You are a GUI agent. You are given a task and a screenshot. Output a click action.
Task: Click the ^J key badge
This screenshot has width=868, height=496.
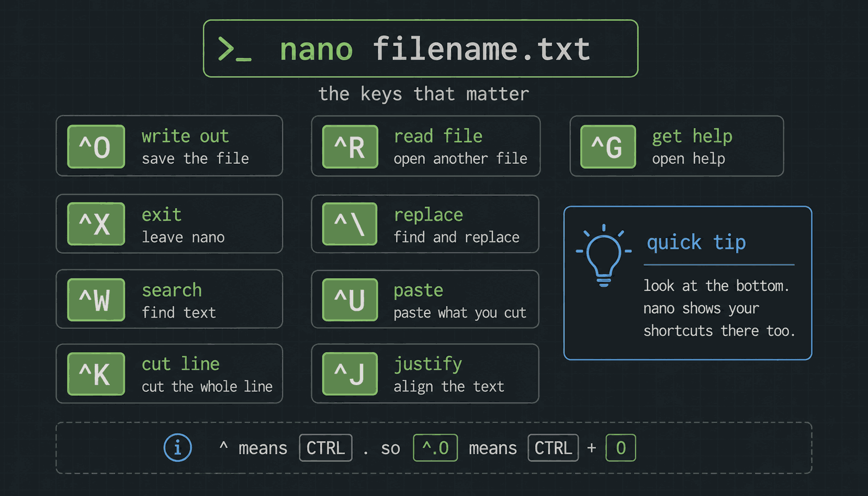pyautogui.click(x=350, y=374)
